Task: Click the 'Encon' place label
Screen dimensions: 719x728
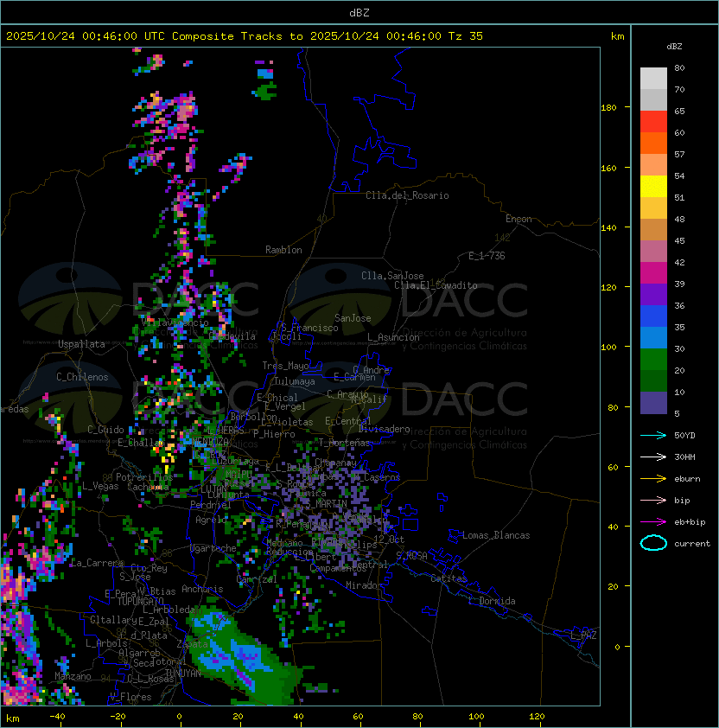Action: 519,219
